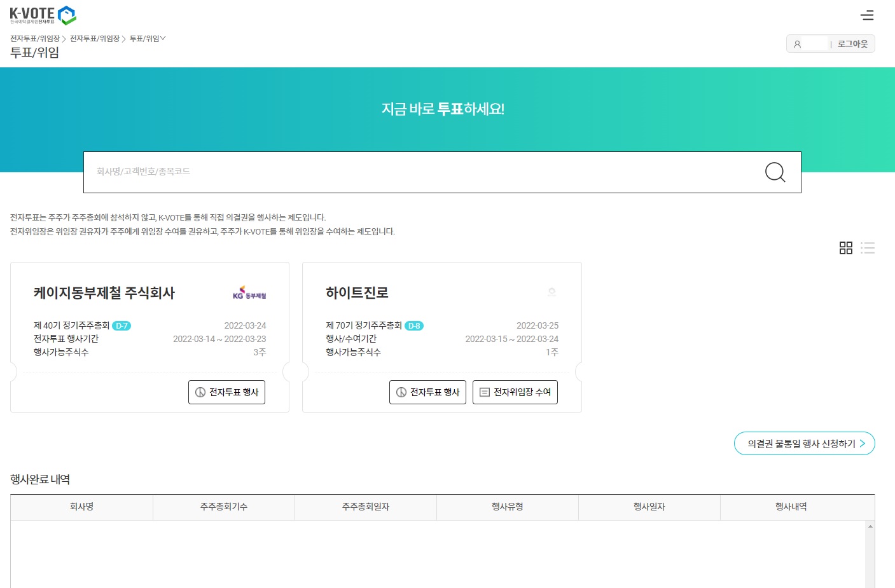
Task: Click the 주주총회기수 column header
Action: pyautogui.click(x=224, y=507)
